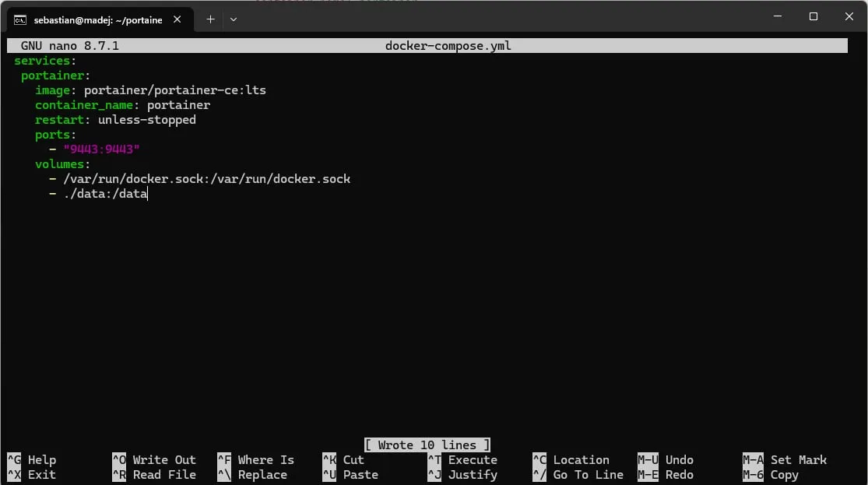
Task: Click the ^G Help shortcut
Action: tap(32, 459)
